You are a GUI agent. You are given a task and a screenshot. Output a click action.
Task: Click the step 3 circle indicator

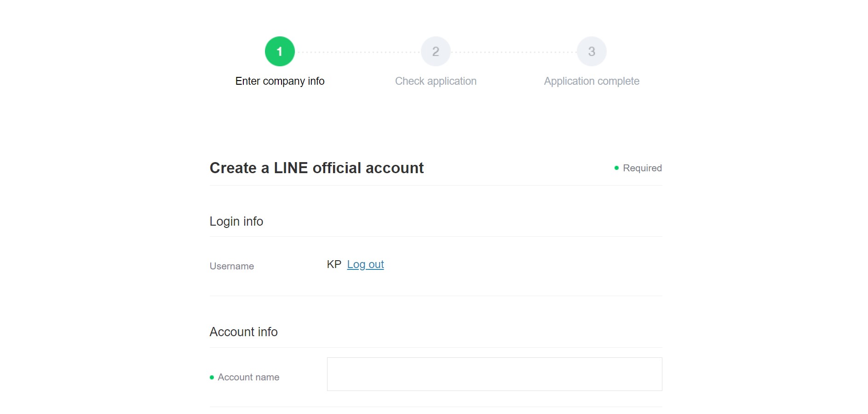point(592,51)
